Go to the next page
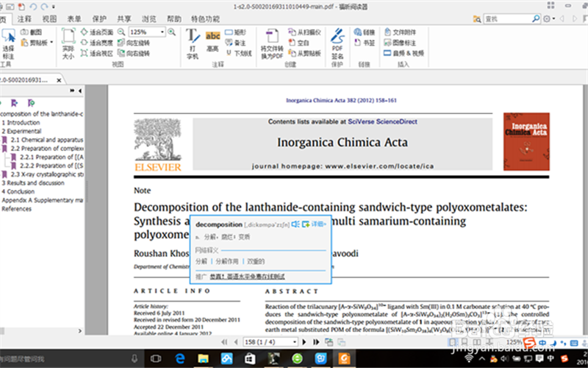 304,342
